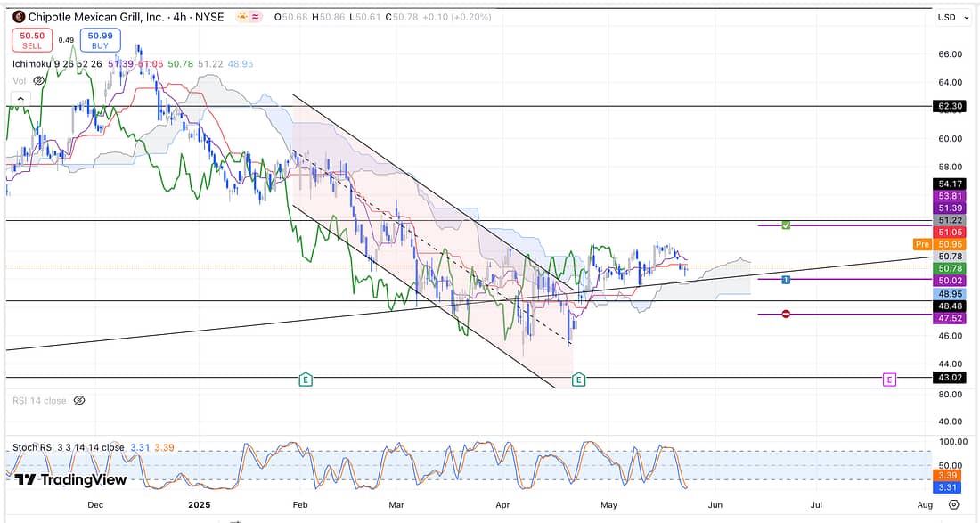Click the pink approximate-sign data icon

point(257,17)
